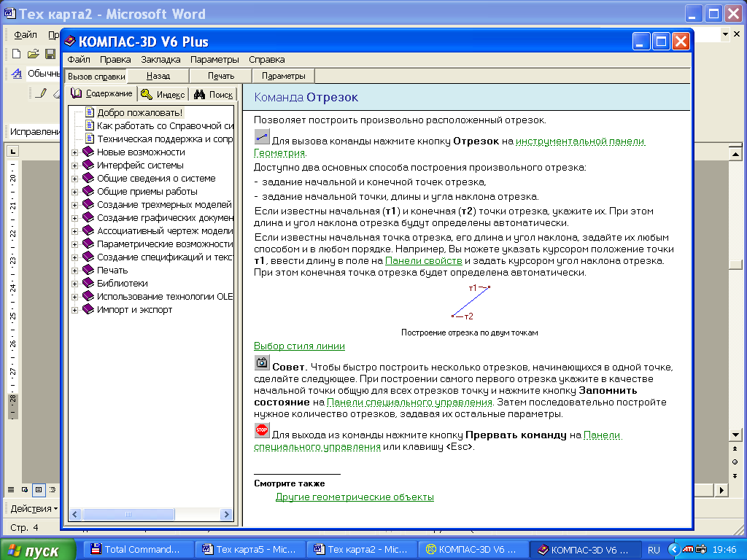
Task: Click Word's Save diskette icon
Action: click(x=50, y=54)
